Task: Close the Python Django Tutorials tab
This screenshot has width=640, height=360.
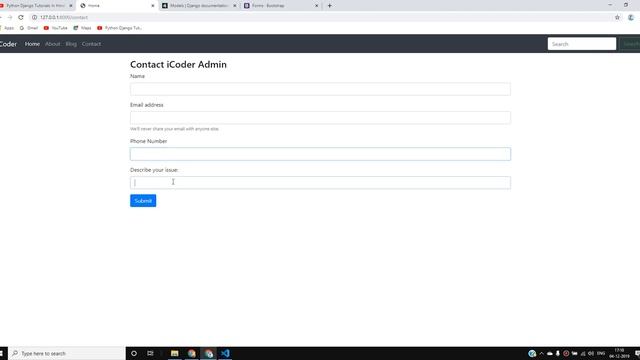Action: pos(71,6)
